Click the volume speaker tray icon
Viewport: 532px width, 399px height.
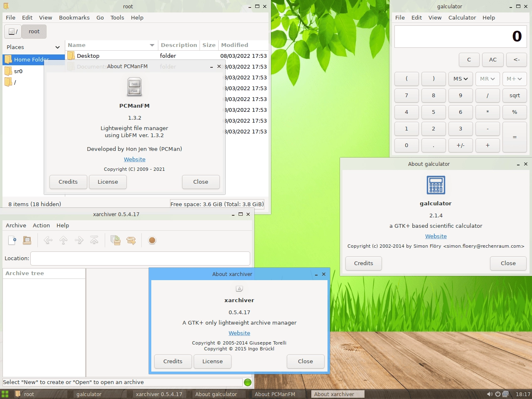(x=490, y=394)
